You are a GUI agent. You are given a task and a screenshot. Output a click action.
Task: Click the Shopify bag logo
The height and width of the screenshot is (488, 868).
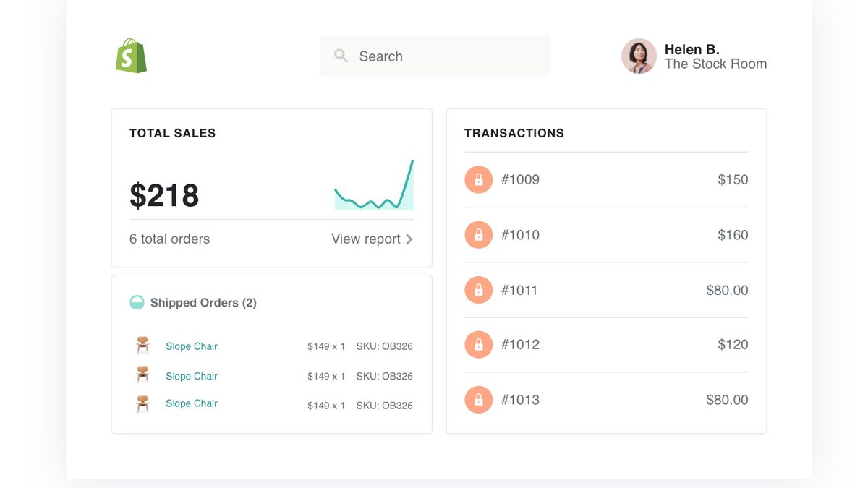tap(131, 56)
